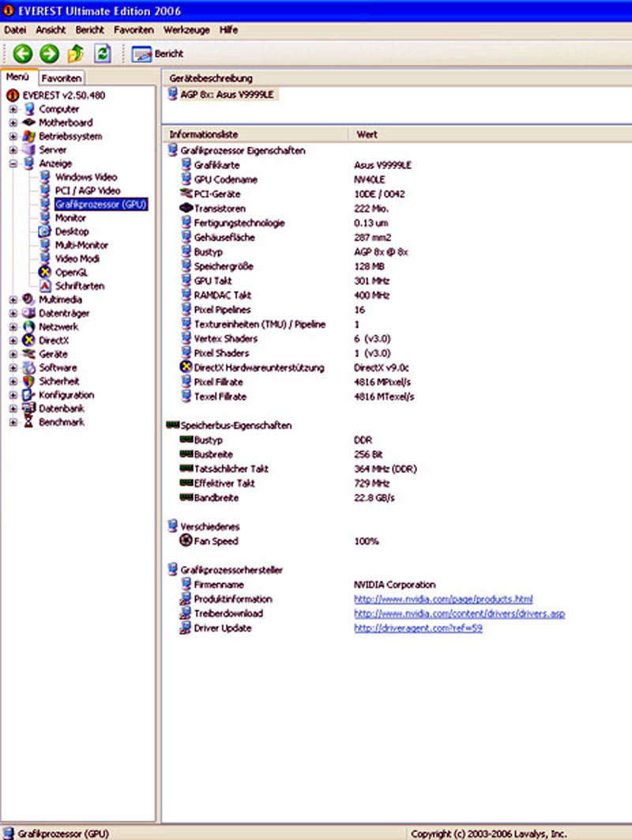Click the Up level toolbar icon
Screen dimensions: 632x840
point(76,54)
